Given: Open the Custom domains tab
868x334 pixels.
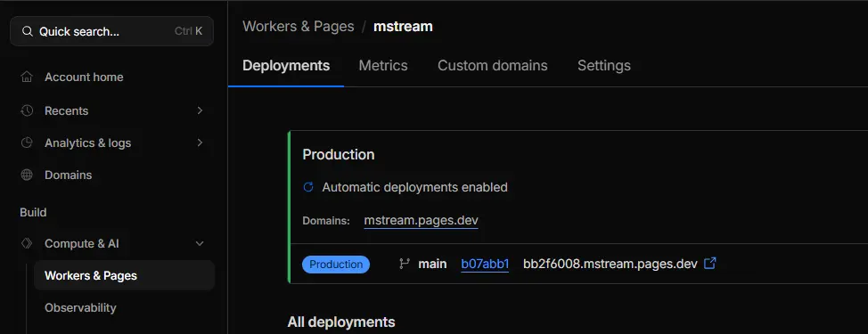Looking at the screenshot, I should point(493,65).
